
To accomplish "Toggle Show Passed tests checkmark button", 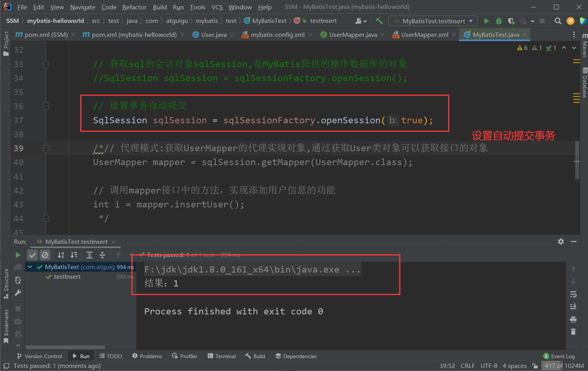I will pyautogui.click(x=33, y=255).
